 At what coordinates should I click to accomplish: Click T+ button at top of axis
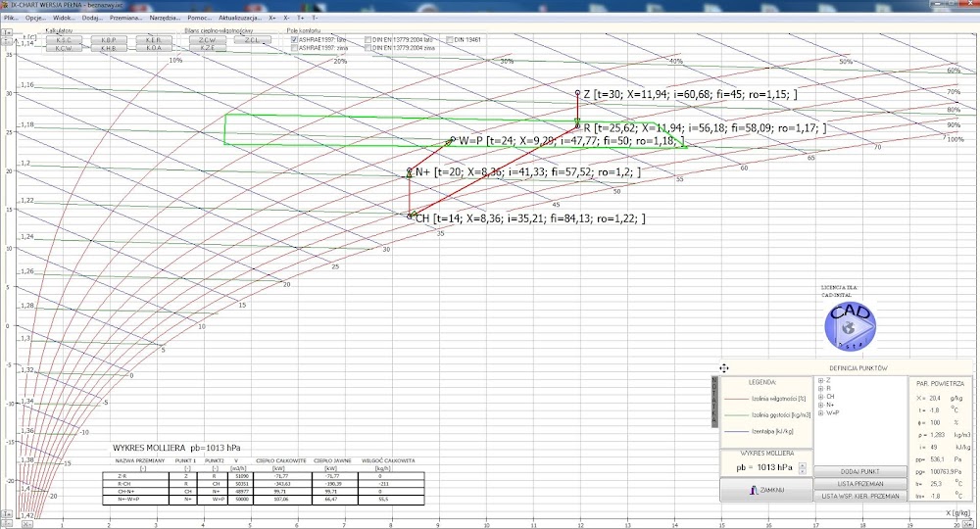point(8,32)
